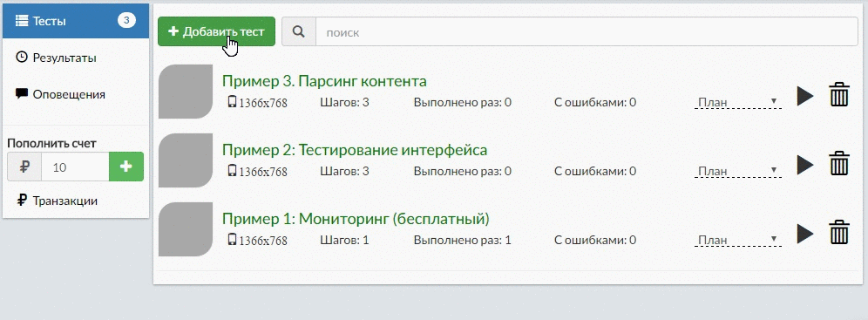Click the amount field showing 10
The width and height of the screenshot is (868, 320).
click(75, 167)
